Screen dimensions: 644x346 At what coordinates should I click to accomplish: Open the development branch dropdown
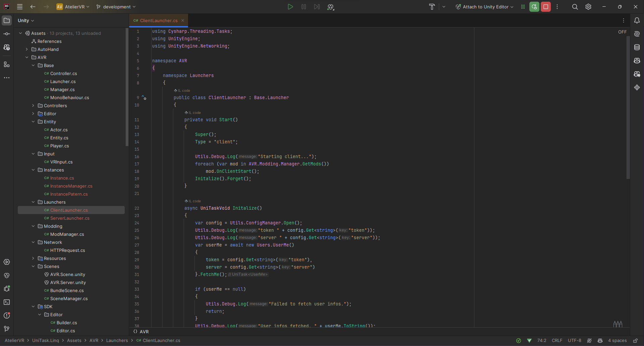point(116,7)
